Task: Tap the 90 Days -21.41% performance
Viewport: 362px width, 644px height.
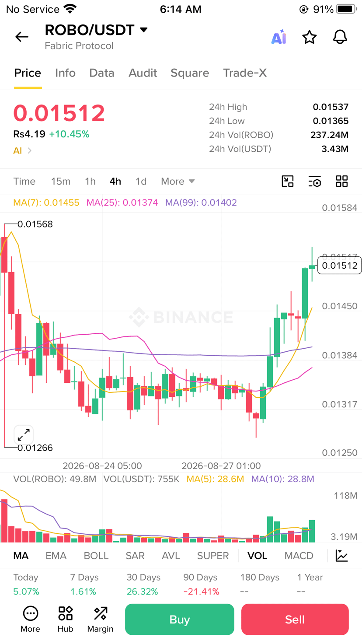Action: 201,584
